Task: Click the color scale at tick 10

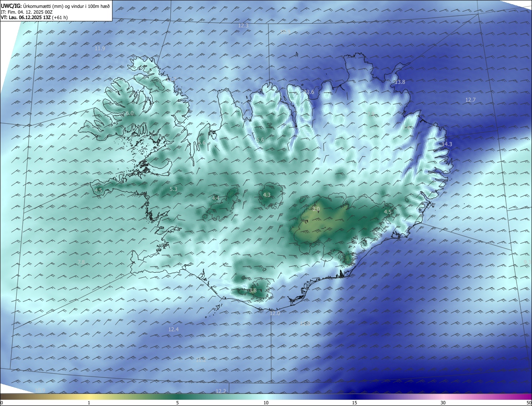Action: click(x=266, y=403)
